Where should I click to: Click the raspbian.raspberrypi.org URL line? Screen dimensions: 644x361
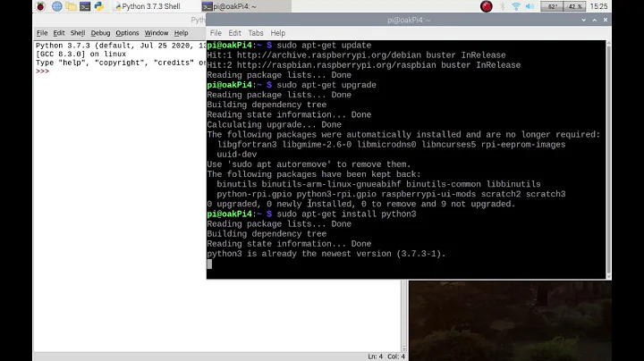(x=363, y=65)
